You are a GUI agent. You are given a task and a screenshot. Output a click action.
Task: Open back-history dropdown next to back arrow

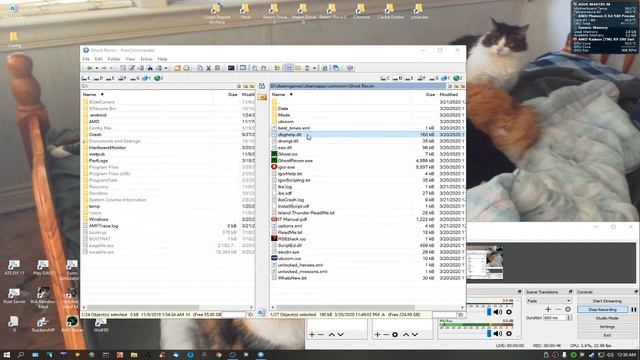pyautogui.click(x=97, y=68)
